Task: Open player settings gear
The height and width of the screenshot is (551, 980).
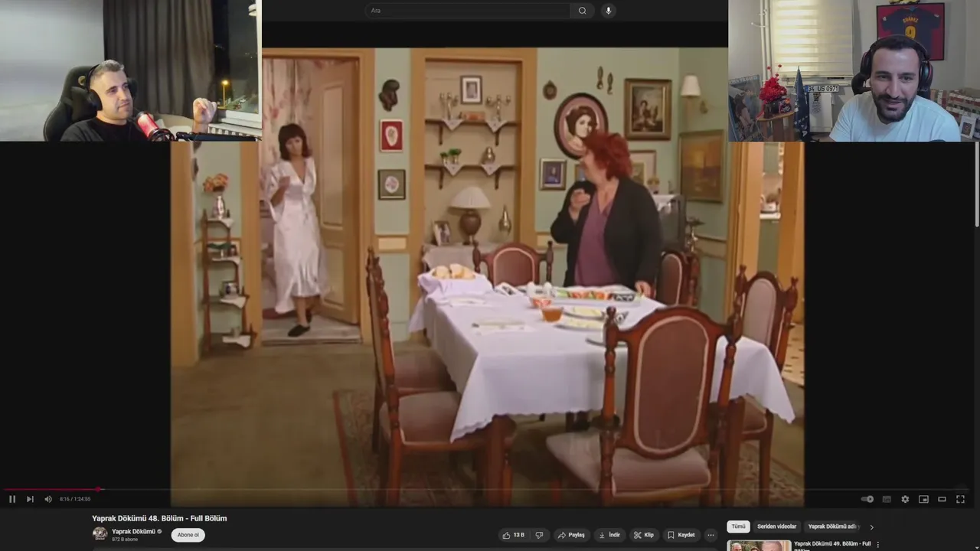Action: (905, 499)
